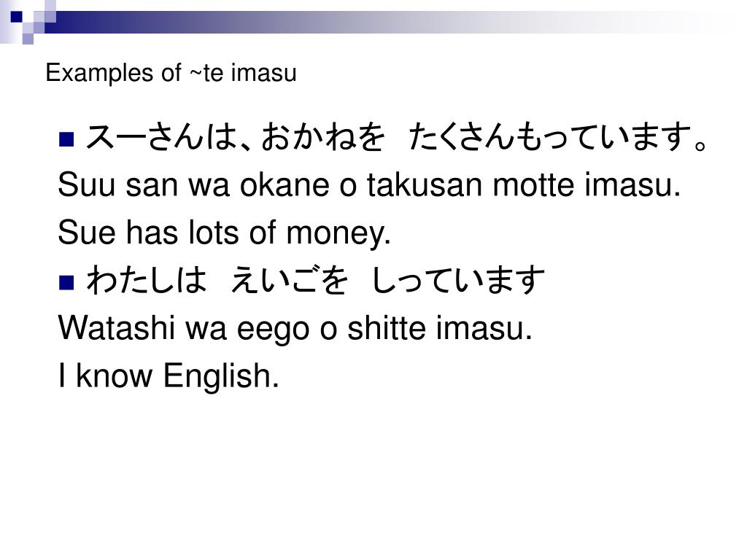Click the word 'motte' in romaji line
Screen dimensions: 747x560
tap(533, 184)
